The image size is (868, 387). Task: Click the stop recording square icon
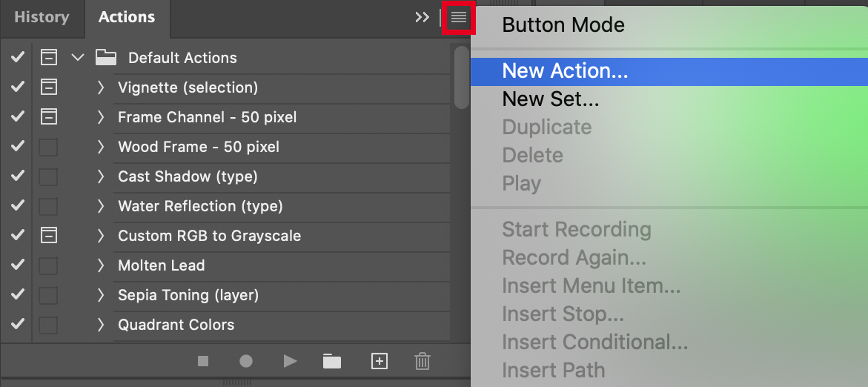coord(203,361)
